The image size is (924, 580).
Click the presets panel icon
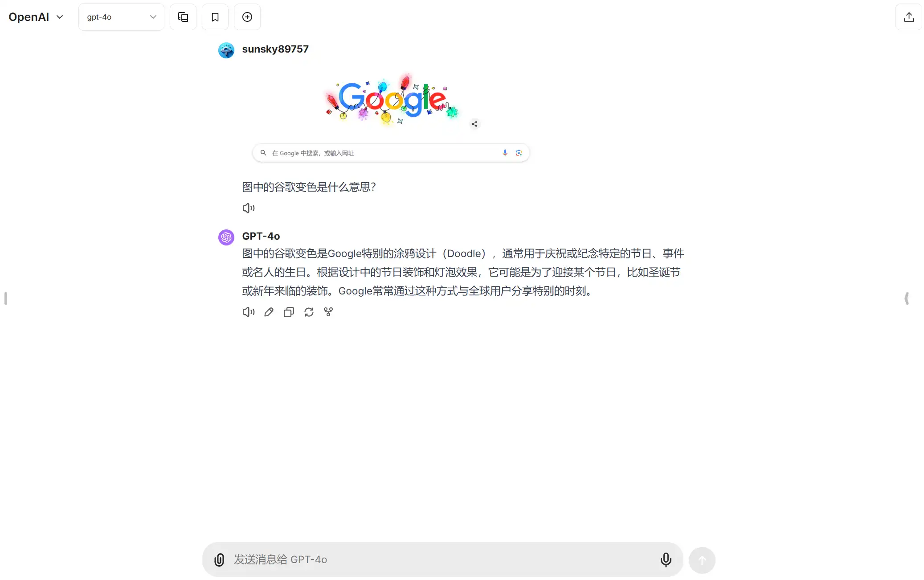click(183, 17)
